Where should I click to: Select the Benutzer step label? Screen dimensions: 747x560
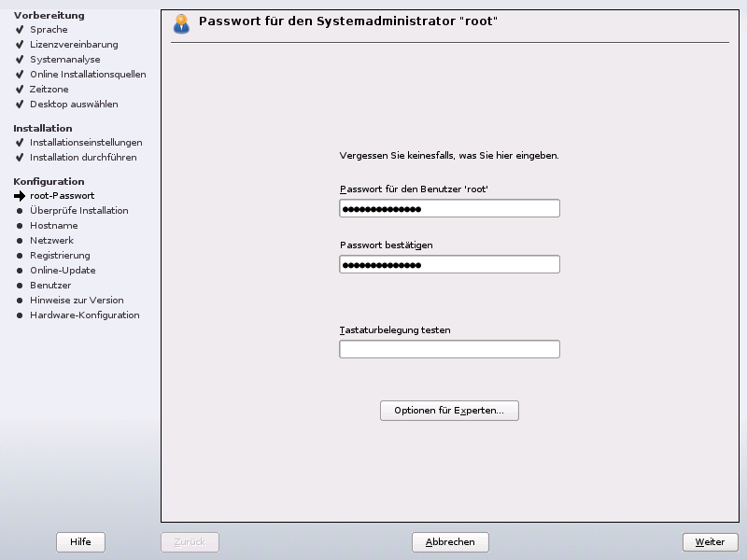tap(50, 286)
